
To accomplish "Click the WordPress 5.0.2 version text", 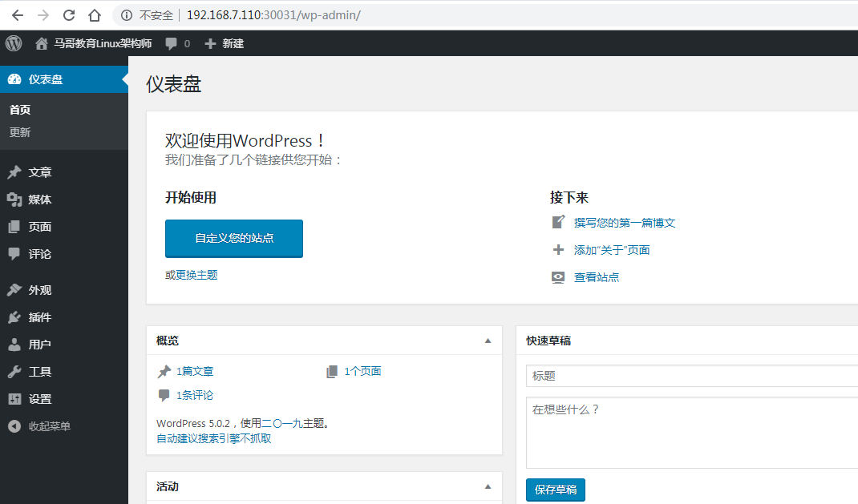I will pos(193,424).
